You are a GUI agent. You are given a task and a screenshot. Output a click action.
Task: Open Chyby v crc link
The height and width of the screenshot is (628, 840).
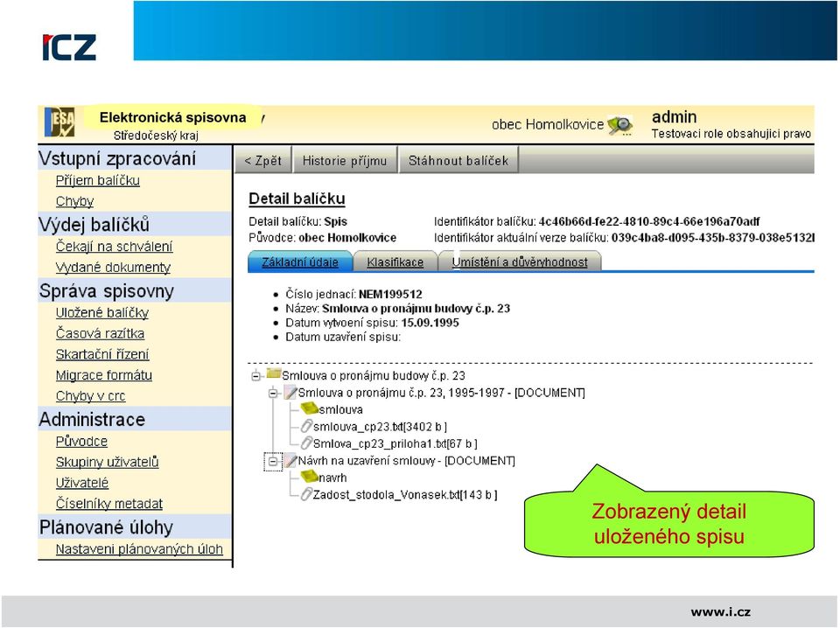pyautogui.click(x=90, y=396)
